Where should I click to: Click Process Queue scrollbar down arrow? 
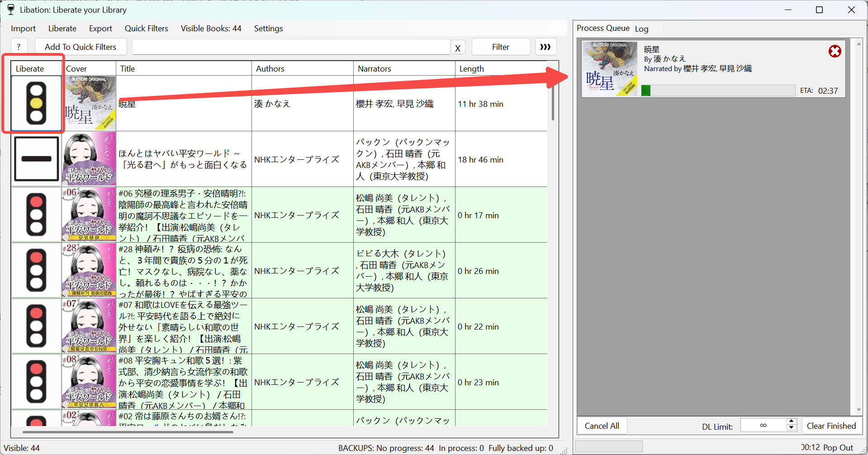(x=859, y=410)
